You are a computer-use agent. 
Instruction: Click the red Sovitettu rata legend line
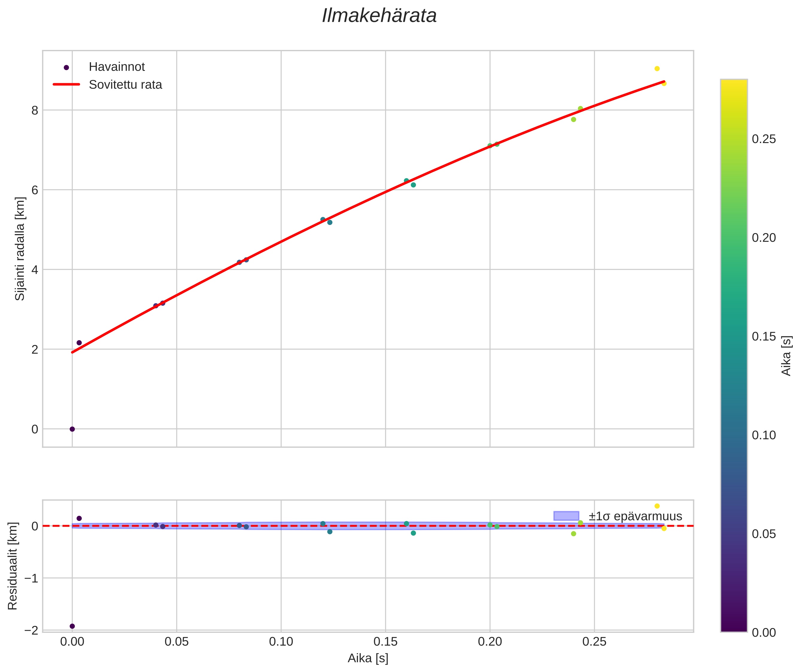tap(66, 85)
